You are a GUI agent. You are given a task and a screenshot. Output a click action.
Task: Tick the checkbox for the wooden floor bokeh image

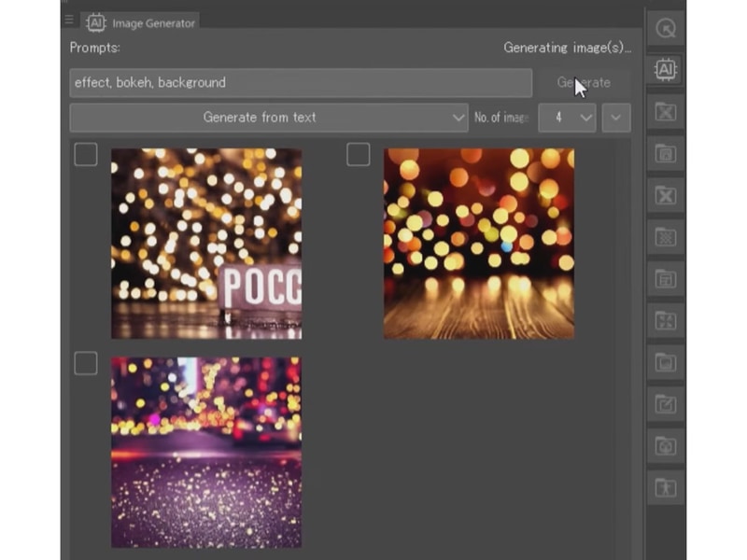(359, 154)
